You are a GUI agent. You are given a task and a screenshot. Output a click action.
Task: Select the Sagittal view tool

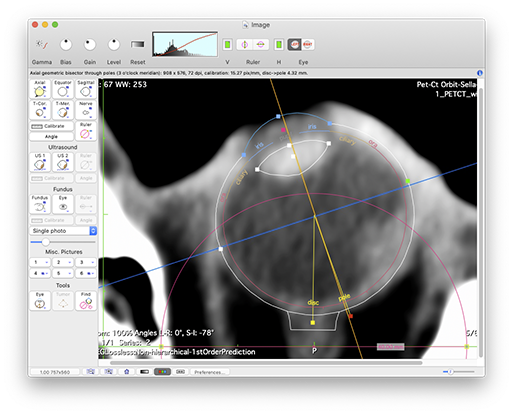pyautogui.click(x=86, y=89)
